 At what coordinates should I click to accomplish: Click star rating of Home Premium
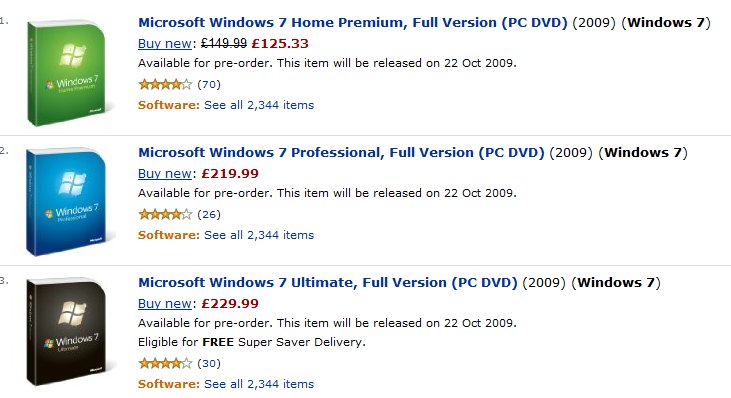pos(166,84)
